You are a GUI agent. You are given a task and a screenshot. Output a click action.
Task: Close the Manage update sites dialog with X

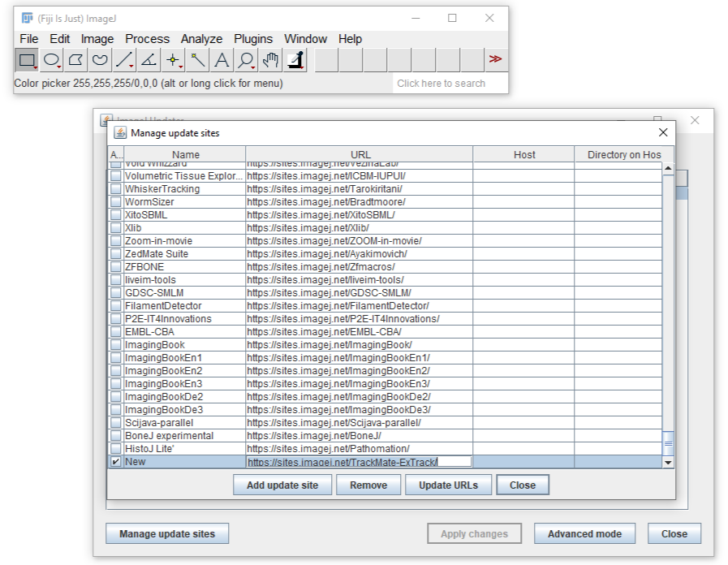(663, 132)
